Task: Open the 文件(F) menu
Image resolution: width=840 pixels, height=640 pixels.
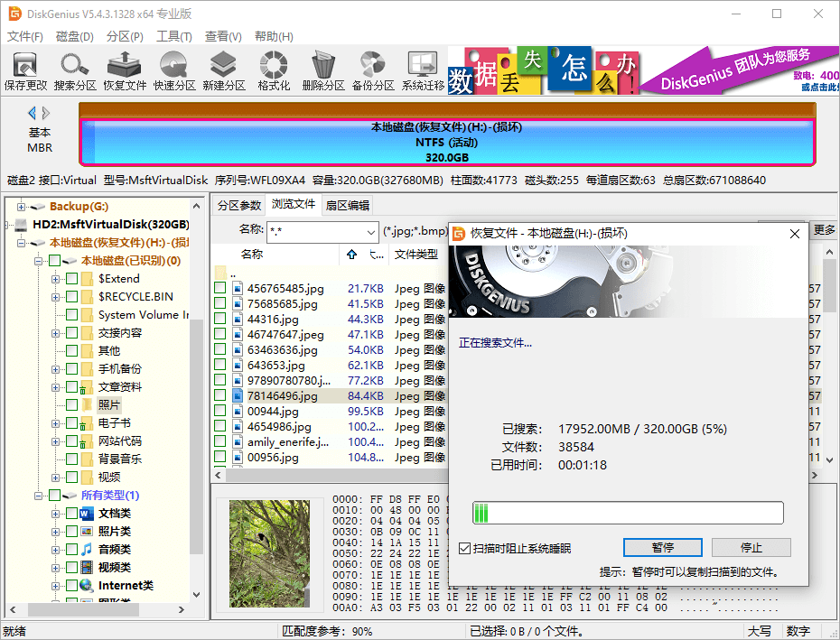Action: point(24,36)
